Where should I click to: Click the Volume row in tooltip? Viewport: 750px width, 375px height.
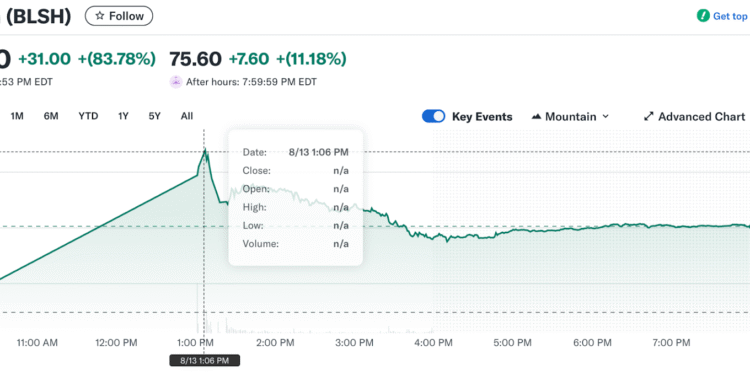pos(296,244)
